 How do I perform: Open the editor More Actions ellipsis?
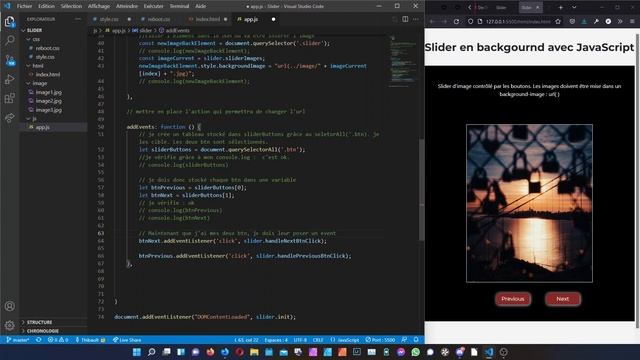coord(416,19)
